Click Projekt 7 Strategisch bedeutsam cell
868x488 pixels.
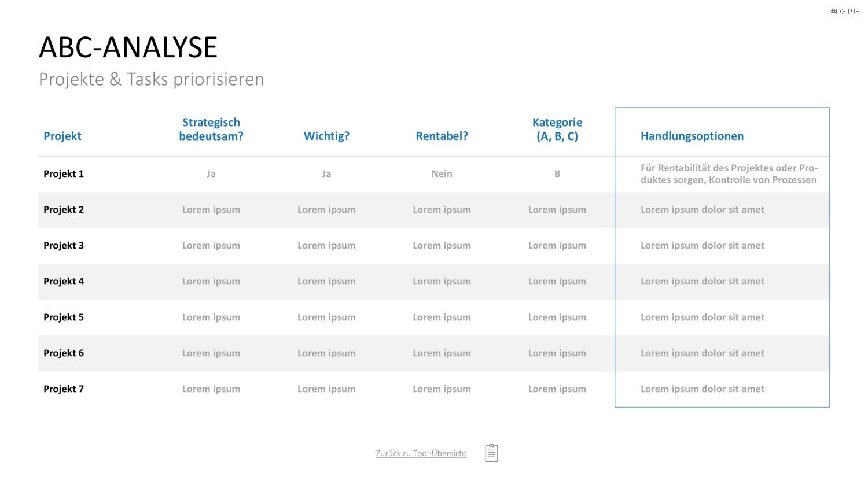[211, 389]
